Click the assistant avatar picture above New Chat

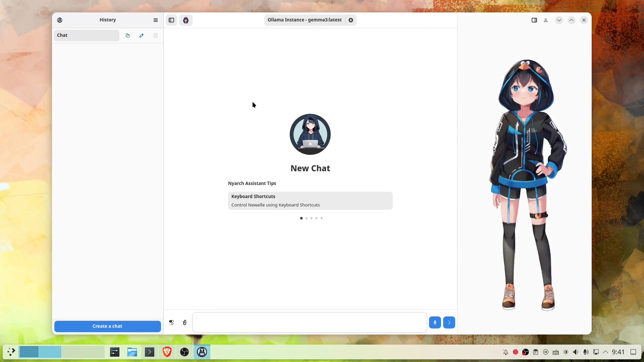[310, 134]
